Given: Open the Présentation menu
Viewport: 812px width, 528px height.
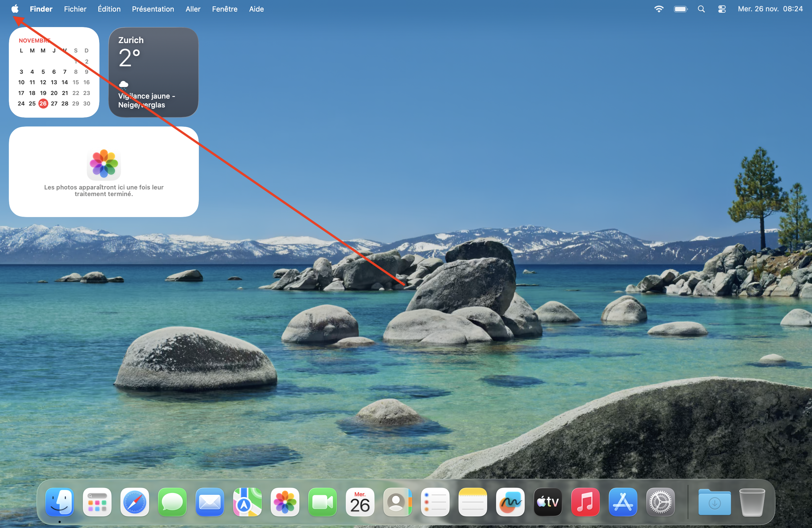Looking at the screenshot, I should click(153, 9).
